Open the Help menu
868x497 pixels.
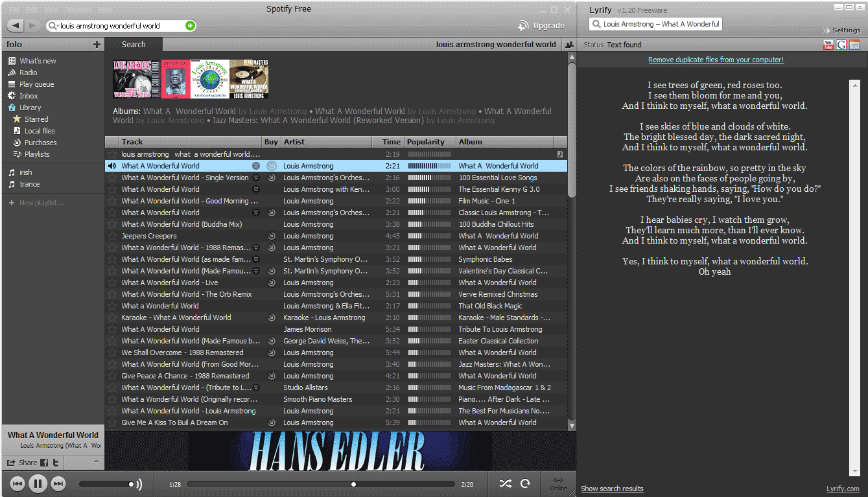tap(105, 10)
